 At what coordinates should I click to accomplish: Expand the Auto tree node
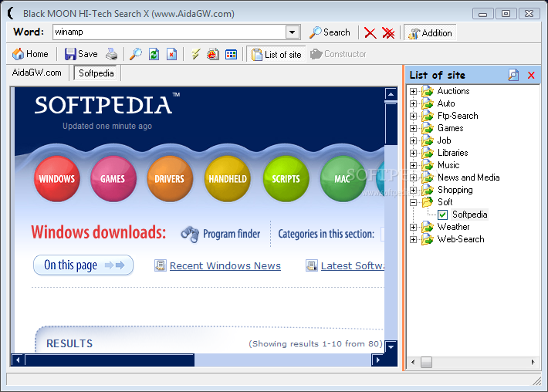413,103
